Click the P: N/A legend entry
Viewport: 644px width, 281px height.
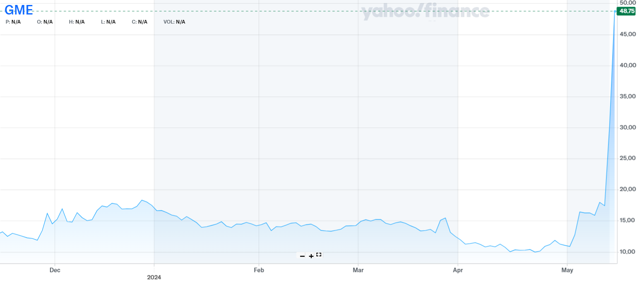tap(13, 22)
